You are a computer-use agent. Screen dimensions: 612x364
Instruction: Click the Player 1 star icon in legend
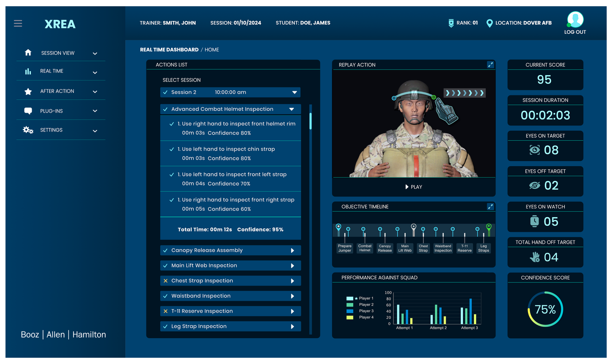[356, 298]
